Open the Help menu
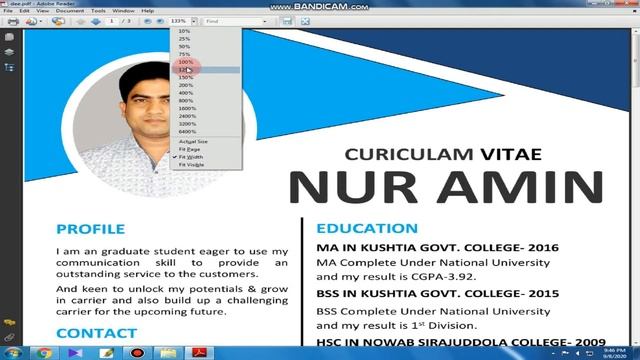 (x=147, y=11)
